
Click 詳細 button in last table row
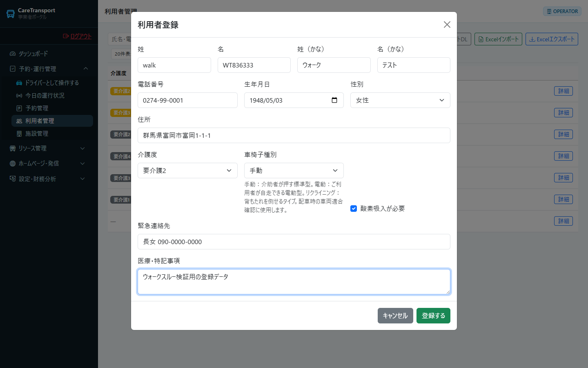pos(563,221)
